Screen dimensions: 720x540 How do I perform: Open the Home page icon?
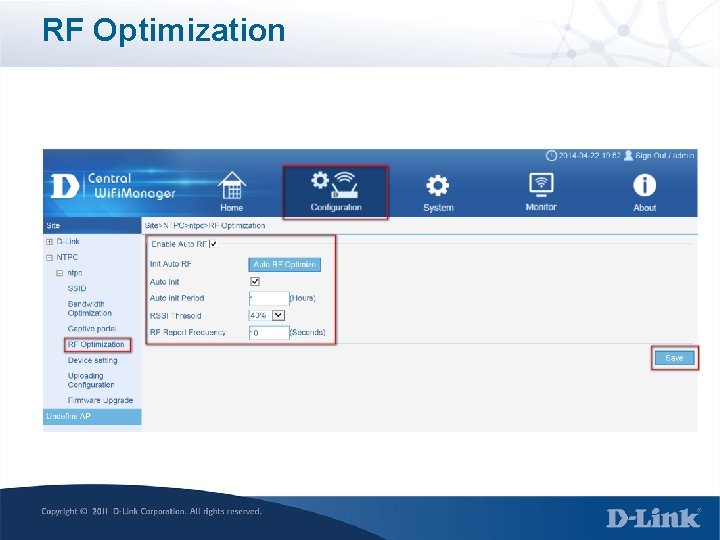point(232,185)
